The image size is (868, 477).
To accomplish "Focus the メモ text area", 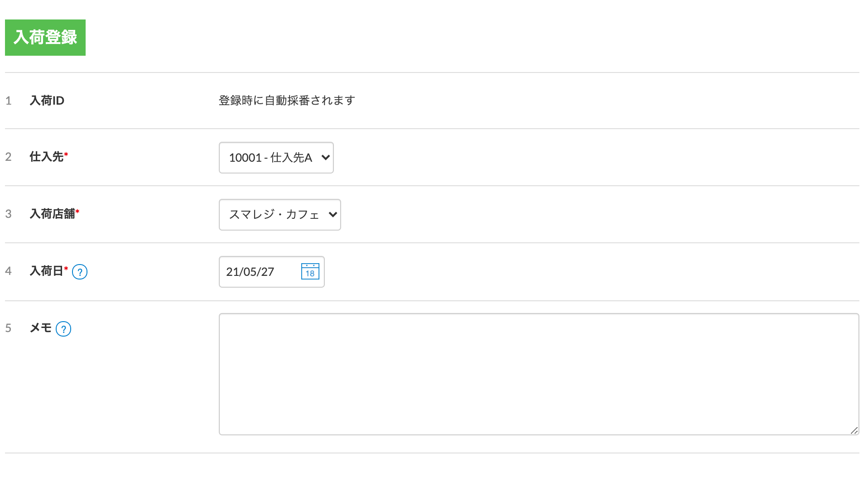I will point(538,374).
